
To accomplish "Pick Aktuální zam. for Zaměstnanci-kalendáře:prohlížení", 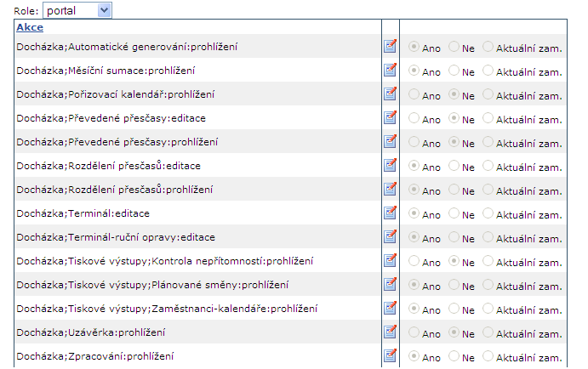I will pyautogui.click(x=488, y=308).
